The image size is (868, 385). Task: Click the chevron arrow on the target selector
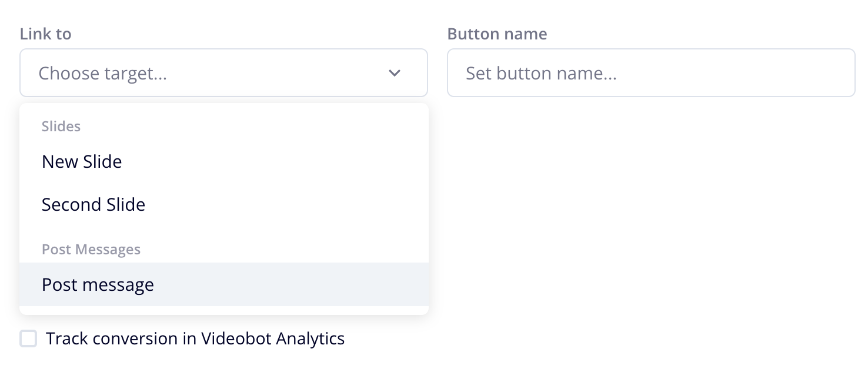[x=395, y=73]
